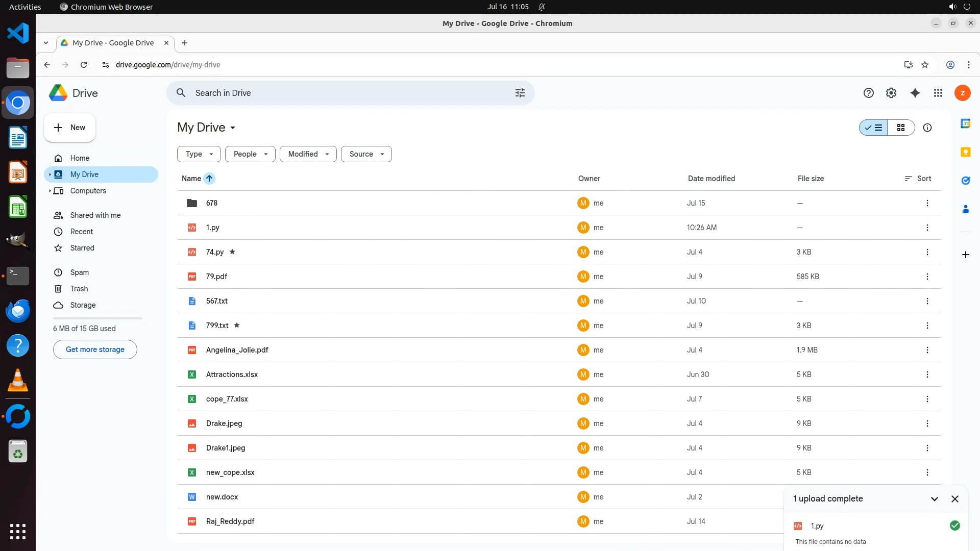The width and height of the screenshot is (980, 551).
Task: Click the Gemini sparkle icon
Action: pyautogui.click(x=915, y=93)
